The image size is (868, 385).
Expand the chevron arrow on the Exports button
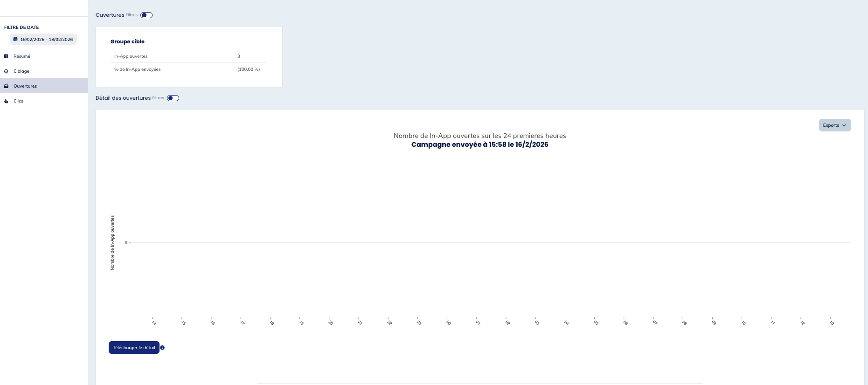pyautogui.click(x=844, y=125)
